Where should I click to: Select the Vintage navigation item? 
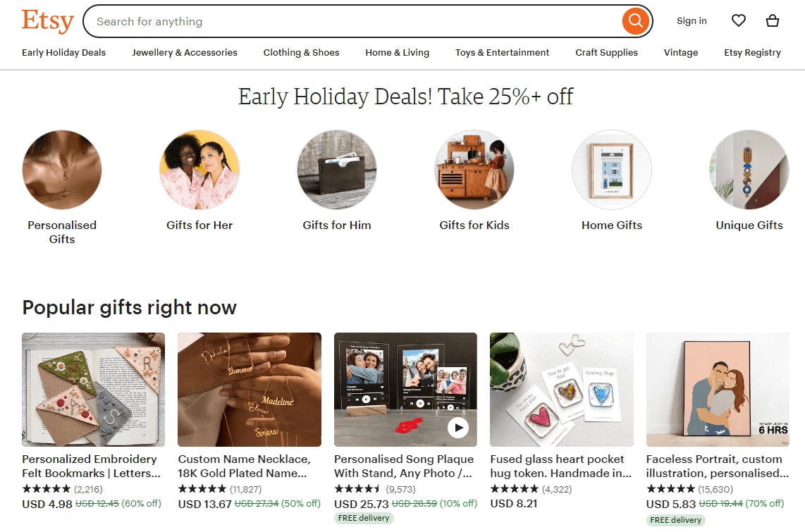680,52
